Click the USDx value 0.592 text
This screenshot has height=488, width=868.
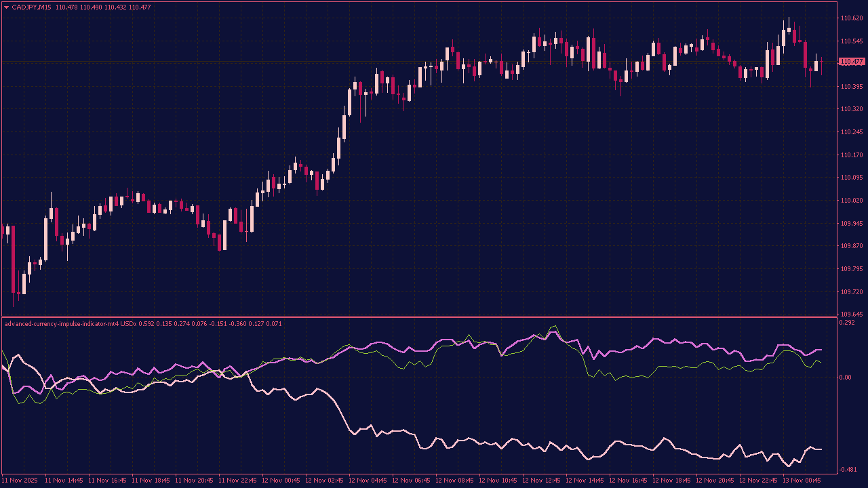[146, 324]
